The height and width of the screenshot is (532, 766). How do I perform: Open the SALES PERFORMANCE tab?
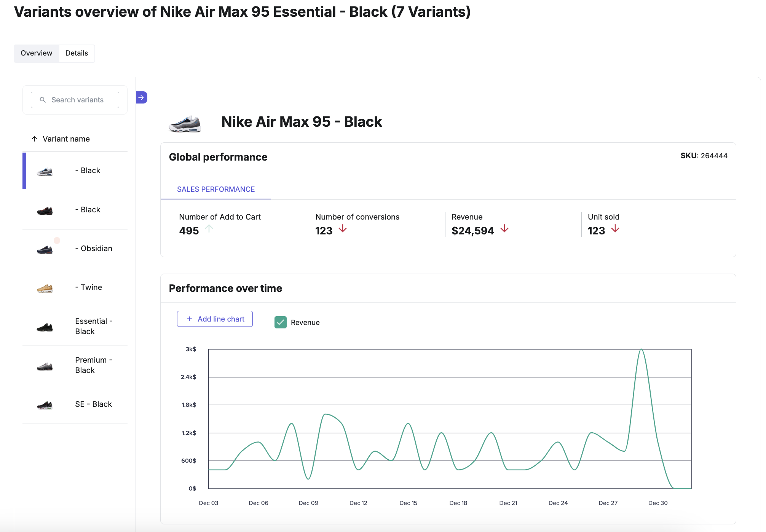click(216, 189)
